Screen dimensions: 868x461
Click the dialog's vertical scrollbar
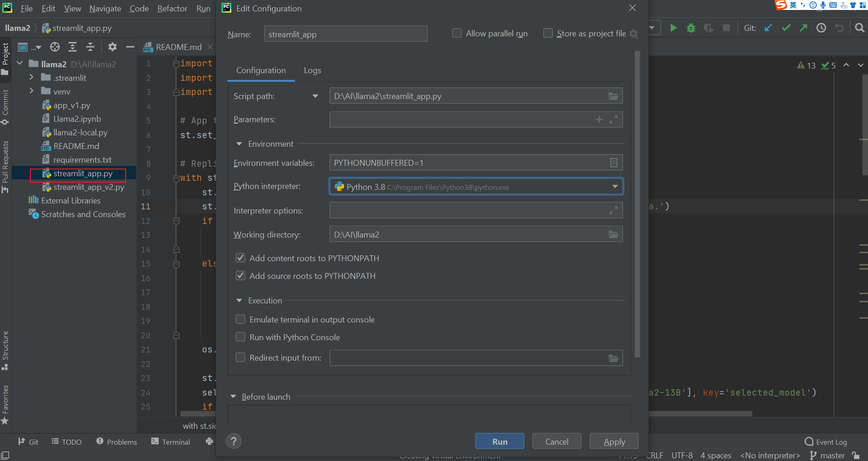pyautogui.click(x=637, y=204)
